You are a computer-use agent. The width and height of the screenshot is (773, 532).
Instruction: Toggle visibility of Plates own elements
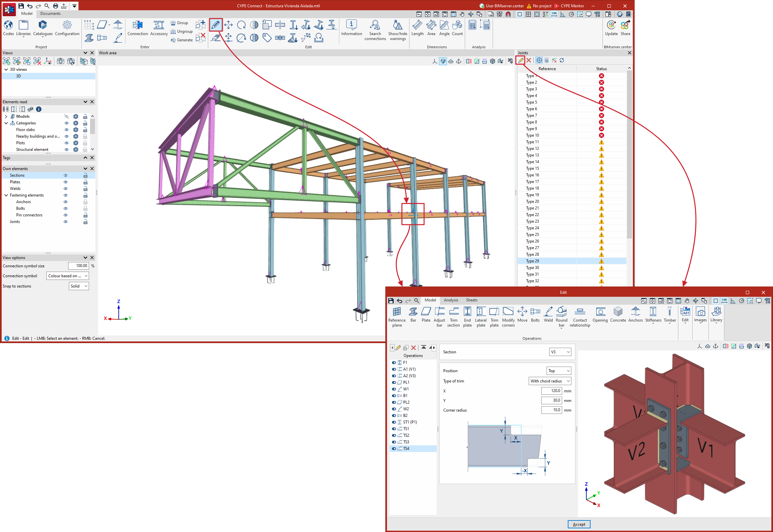(66, 182)
